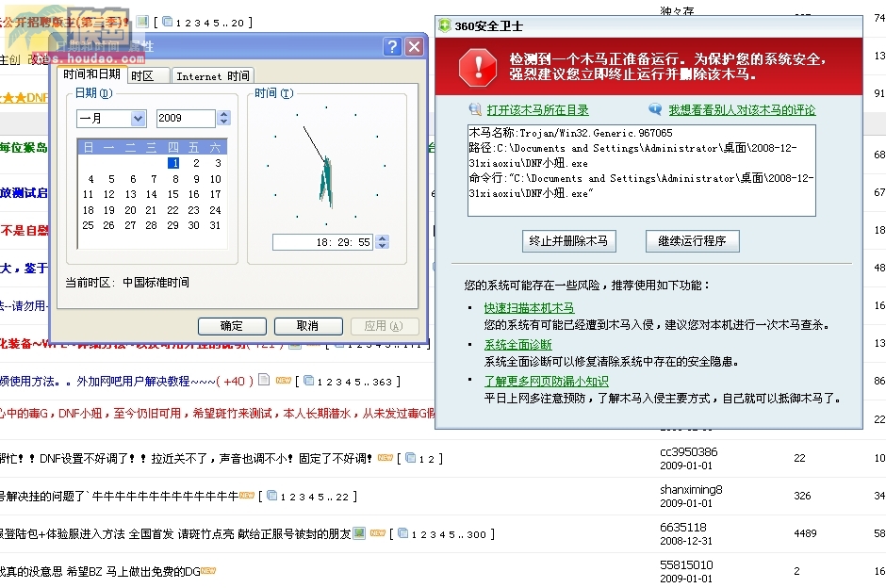This screenshot has width=886, height=588.
Task: Click the year field showing 2009
Action: 186,118
